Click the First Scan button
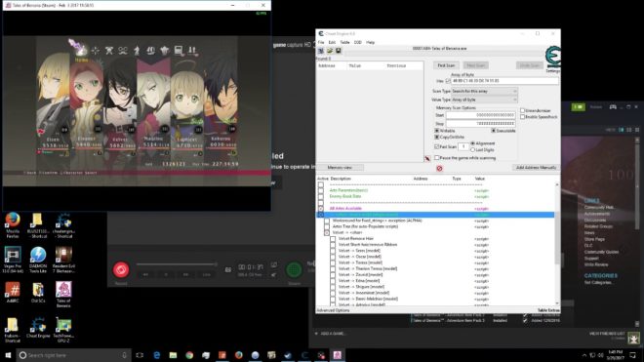Viewport: 644px width, 362px height. tap(446, 65)
